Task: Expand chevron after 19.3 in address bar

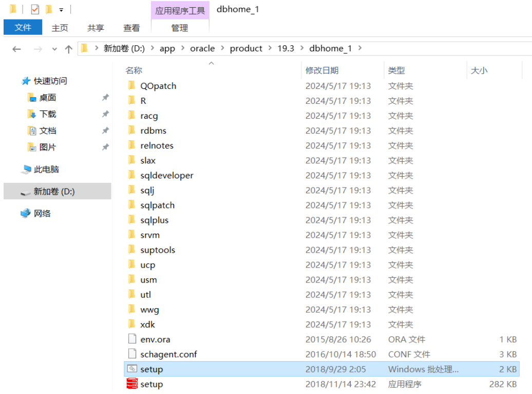Action: point(301,48)
